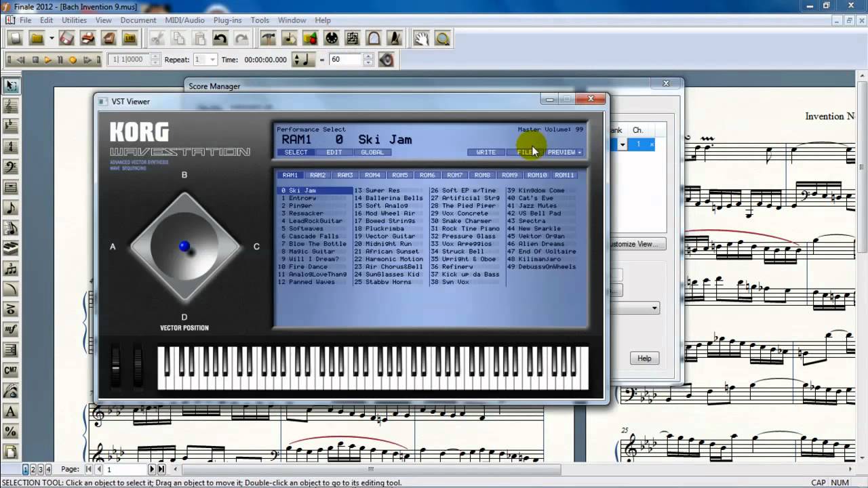The height and width of the screenshot is (488, 868).
Task: Select the Staff tool treble clef icon
Action: pyautogui.click(x=11, y=106)
